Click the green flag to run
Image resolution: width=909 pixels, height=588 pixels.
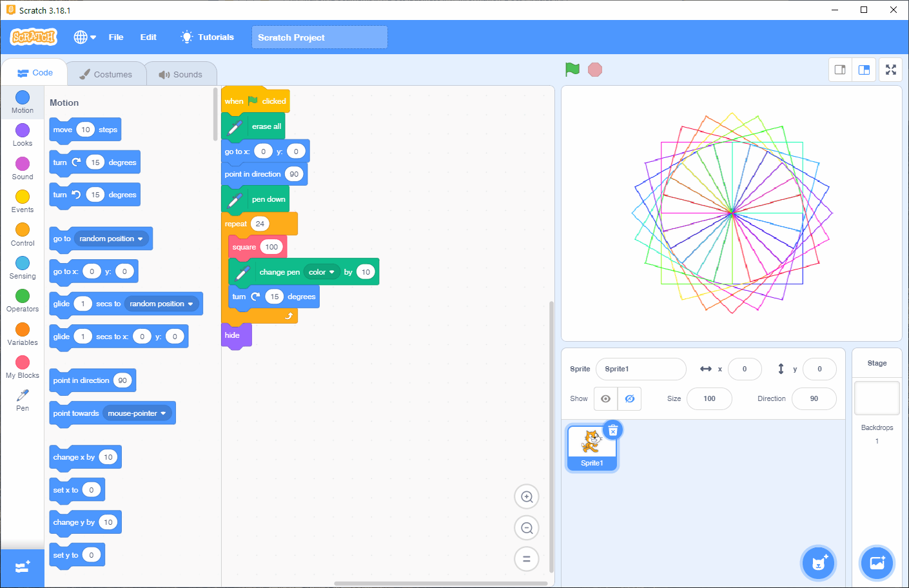click(572, 70)
